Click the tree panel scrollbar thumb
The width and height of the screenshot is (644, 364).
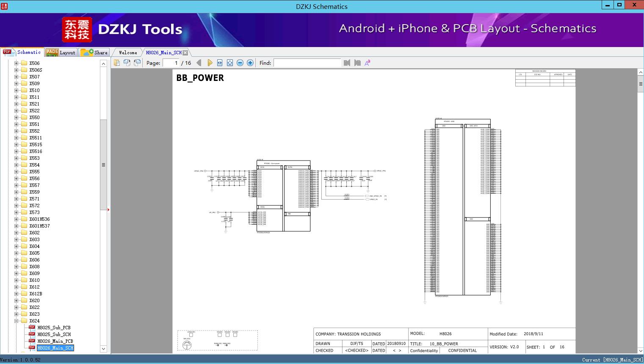click(103, 165)
